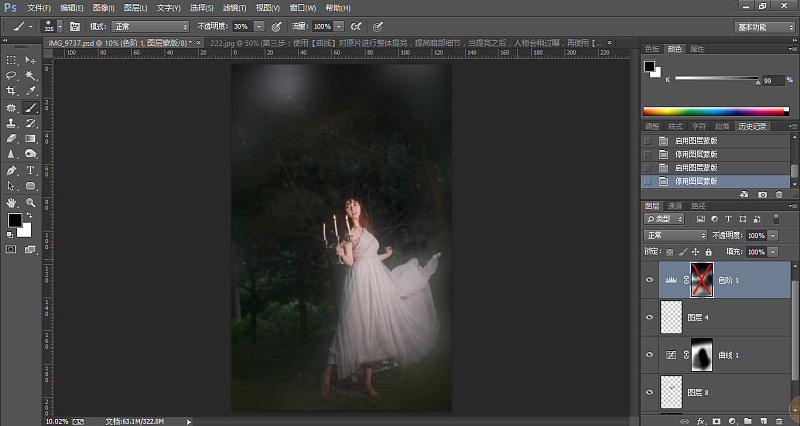Viewport: 800px width, 426px height.
Task: Select the Move tool
Action: [x=31, y=60]
